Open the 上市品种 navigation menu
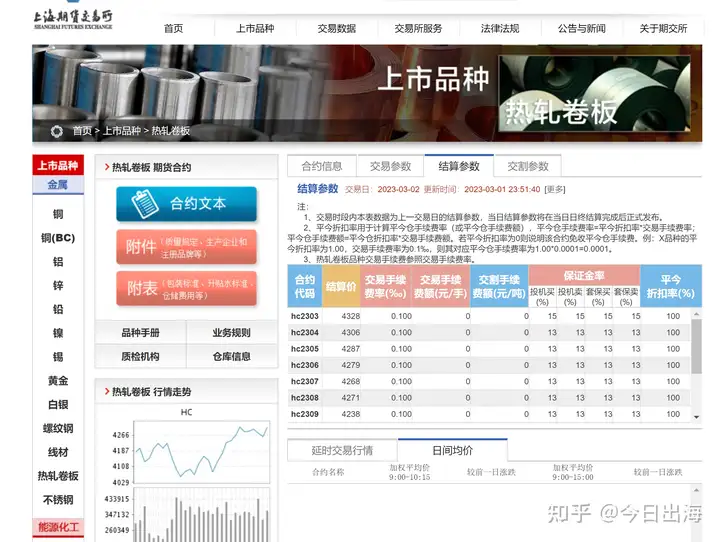The image size is (720, 542). pyautogui.click(x=255, y=28)
